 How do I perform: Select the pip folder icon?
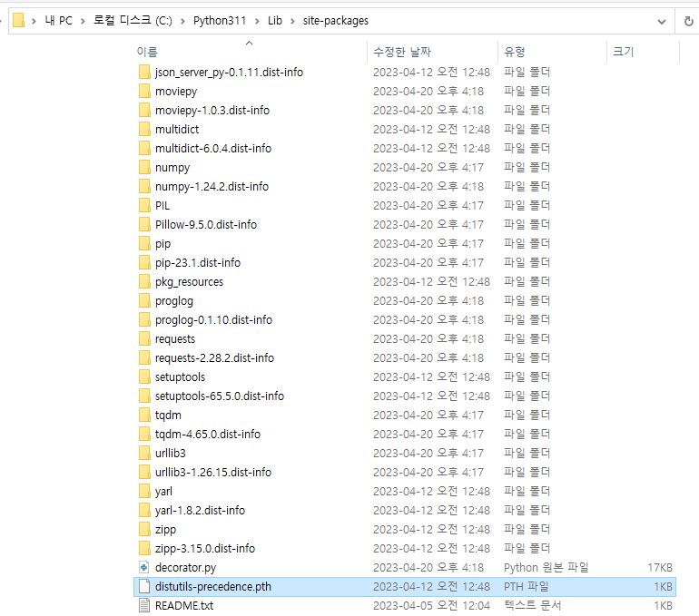(144, 243)
